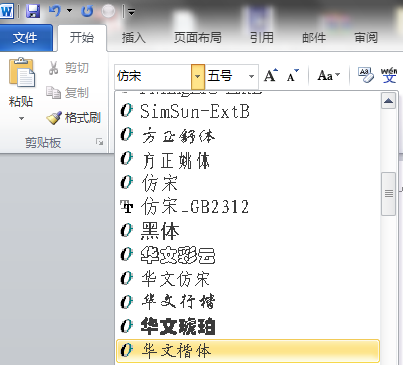
Task: Open the 文件 tab
Action: (25, 38)
